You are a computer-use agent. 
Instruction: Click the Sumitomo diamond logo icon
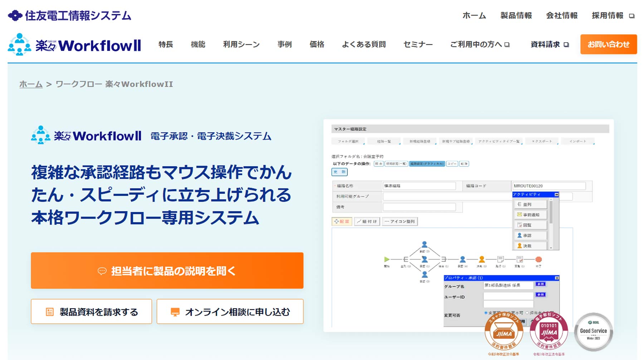15,15
